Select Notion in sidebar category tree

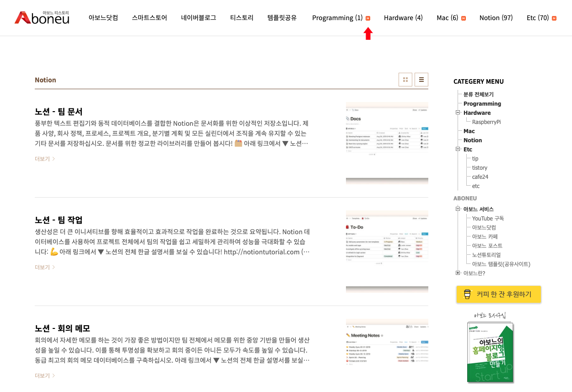click(x=473, y=140)
